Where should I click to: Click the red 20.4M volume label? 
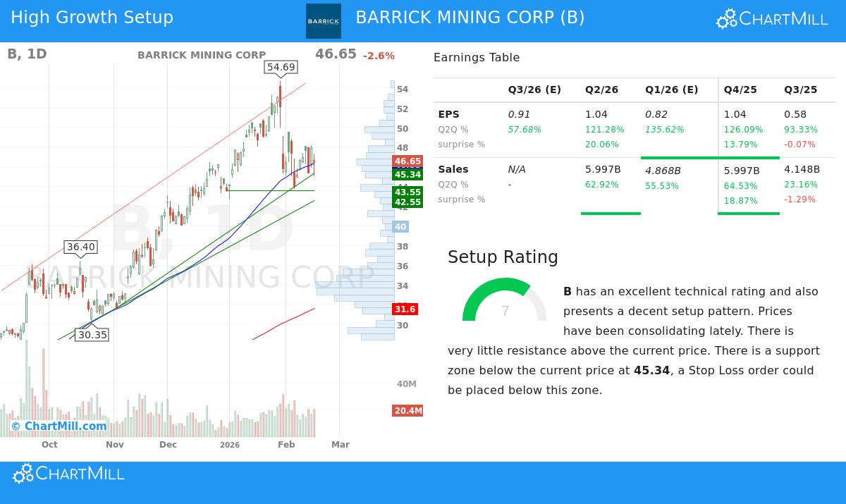pyautogui.click(x=407, y=410)
